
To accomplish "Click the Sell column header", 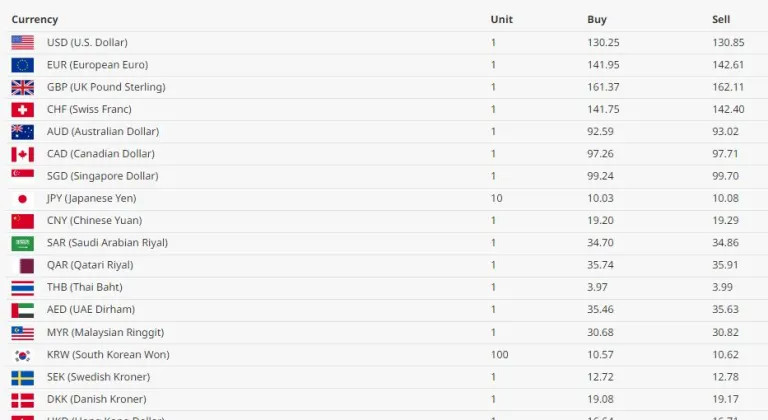I will click(x=721, y=20).
